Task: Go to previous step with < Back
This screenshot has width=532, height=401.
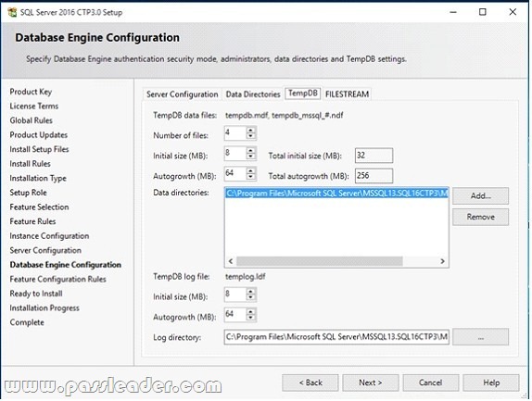Action: pyautogui.click(x=310, y=382)
